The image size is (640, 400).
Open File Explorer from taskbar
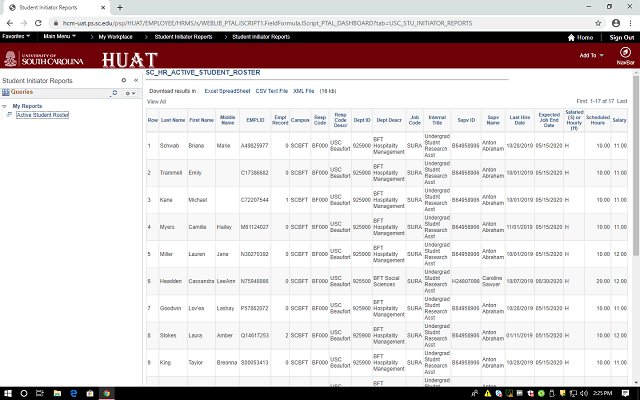[x=57, y=393]
